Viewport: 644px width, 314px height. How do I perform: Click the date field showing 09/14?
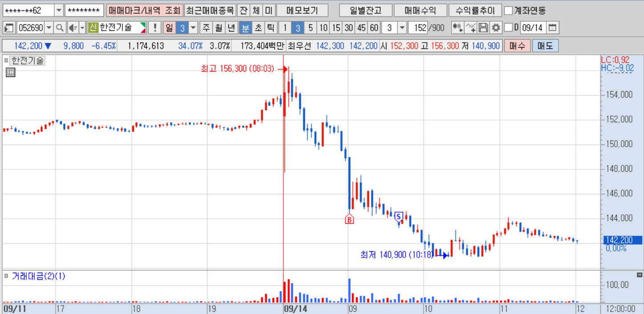533,28
